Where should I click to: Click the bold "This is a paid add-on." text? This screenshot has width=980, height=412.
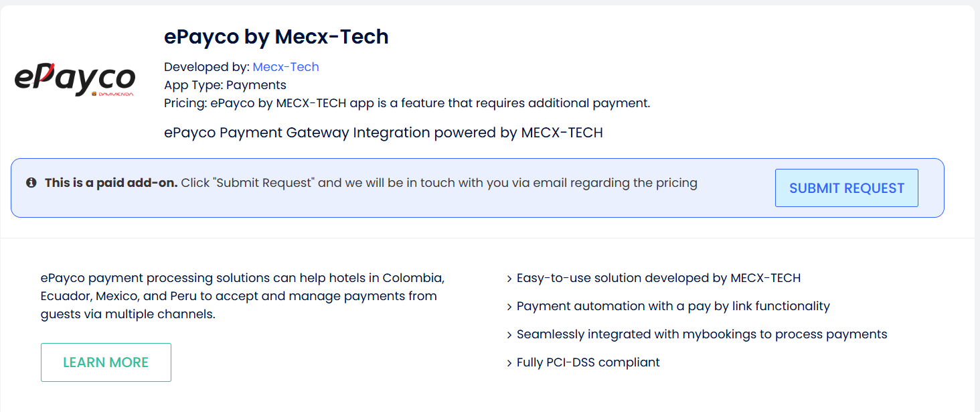pyautogui.click(x=111, y=183)
